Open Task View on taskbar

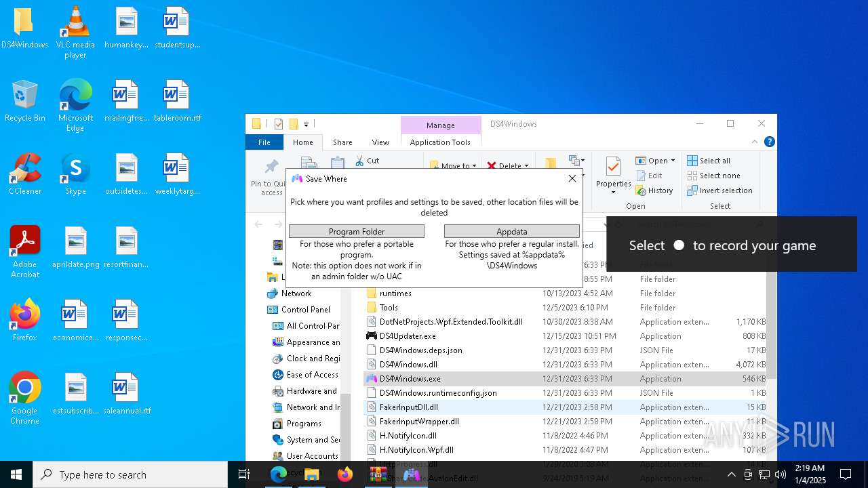[244, 474]
